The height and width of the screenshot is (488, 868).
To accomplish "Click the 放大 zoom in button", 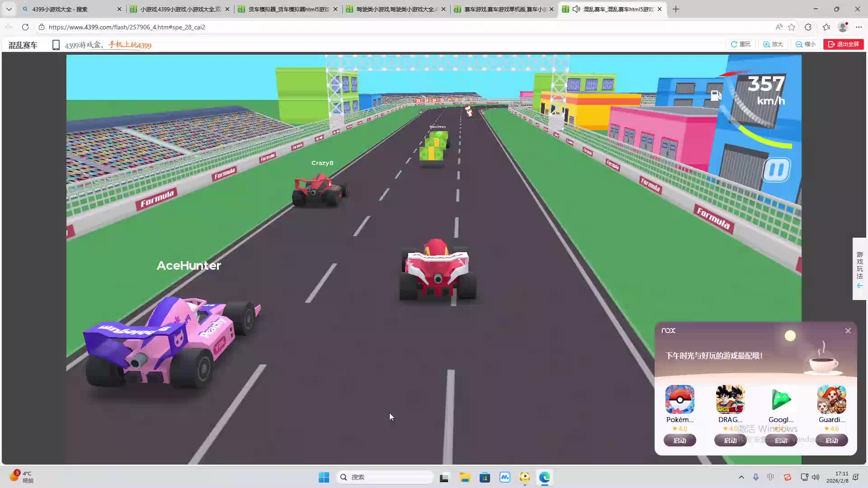I will (x=773, y=44).
